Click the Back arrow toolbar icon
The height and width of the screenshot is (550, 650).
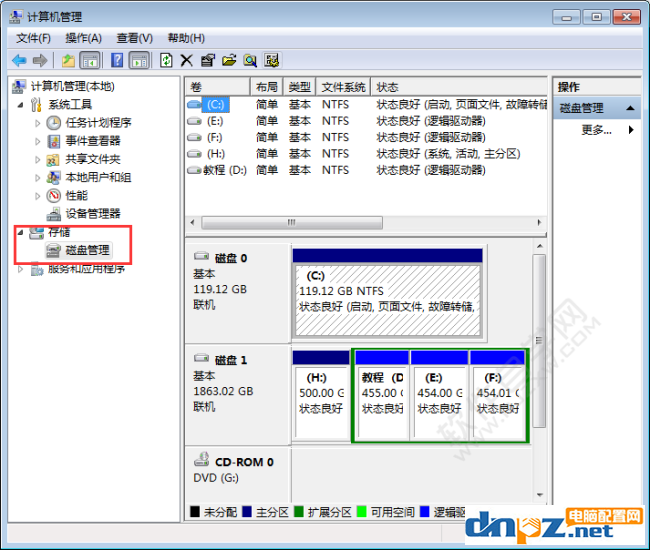[x=19, y=61]
